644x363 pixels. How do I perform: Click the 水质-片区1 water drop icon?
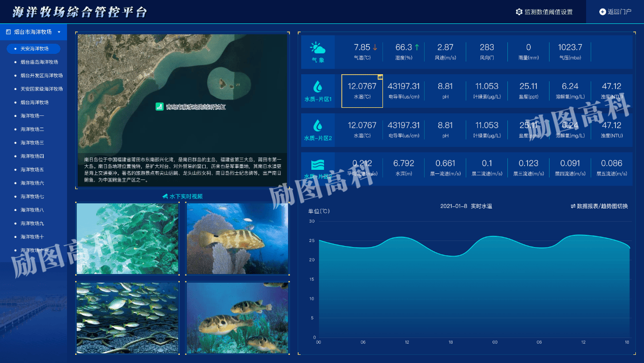[318, 86]
